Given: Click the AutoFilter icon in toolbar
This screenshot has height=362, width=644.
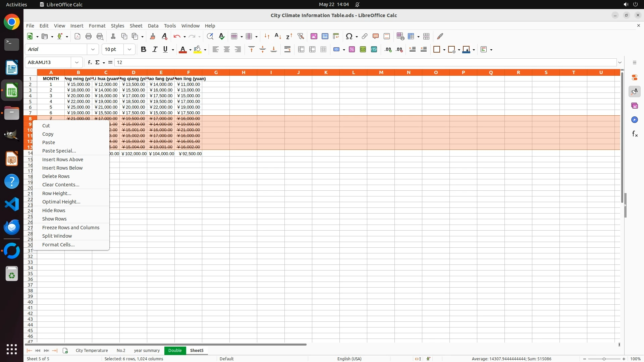Looking at the screenshot, I should tap(301, 36).
